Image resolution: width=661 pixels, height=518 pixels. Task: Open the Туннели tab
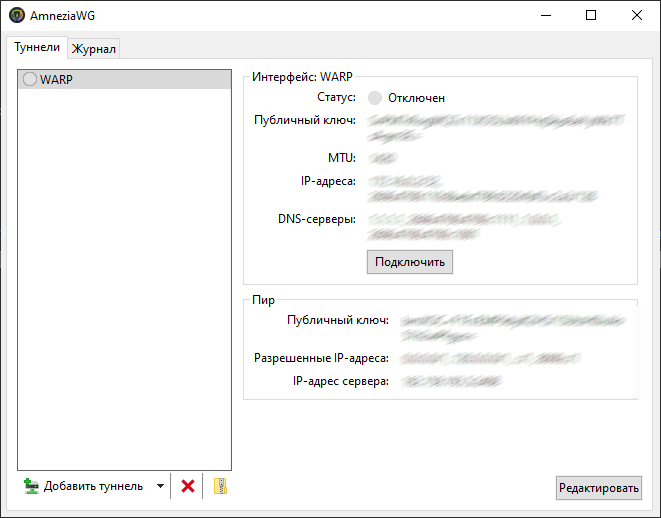point(37,47)
